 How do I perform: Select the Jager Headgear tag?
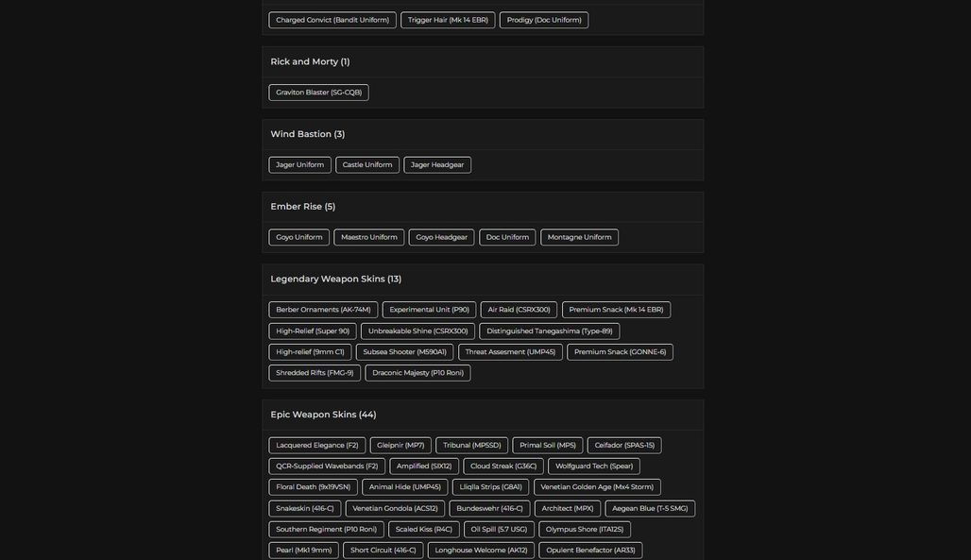pos(437,164)
